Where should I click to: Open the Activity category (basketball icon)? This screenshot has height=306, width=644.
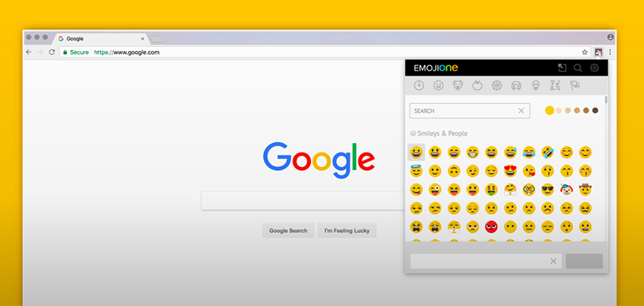[x=497, y=85]
